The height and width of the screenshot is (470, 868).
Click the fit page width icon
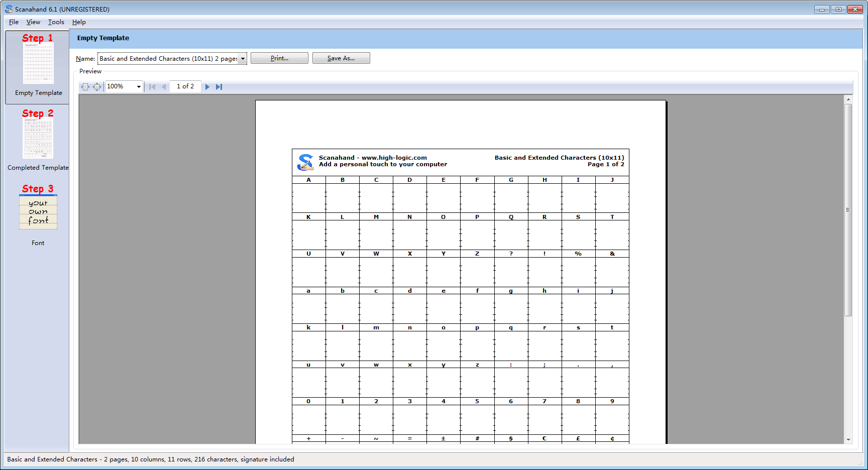[85, 87]
